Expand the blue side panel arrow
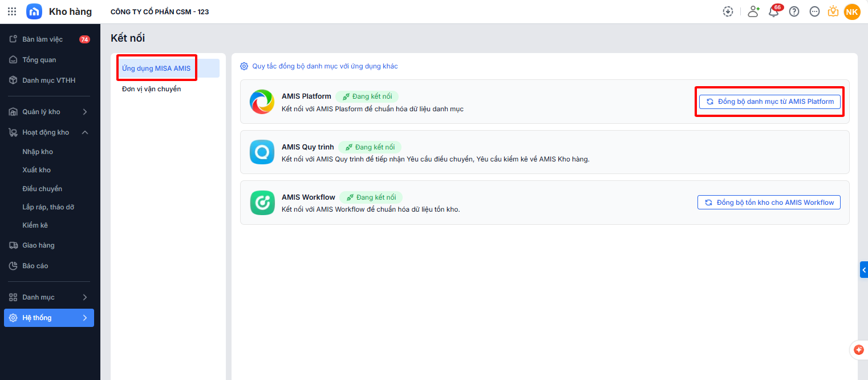Image resolution: width=868 pixels, height=380 pixels. [x=864, y=270]
